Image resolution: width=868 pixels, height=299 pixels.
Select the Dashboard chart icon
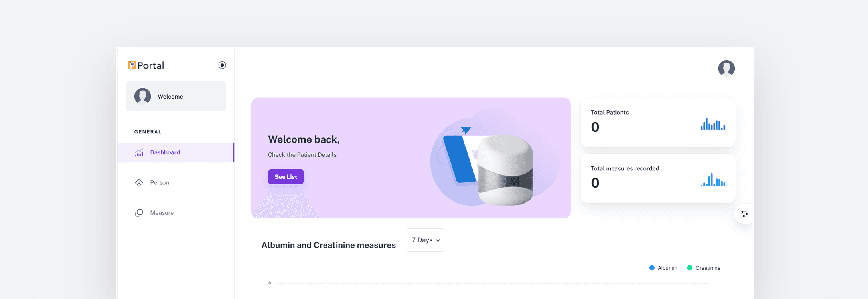pos(139,152)
